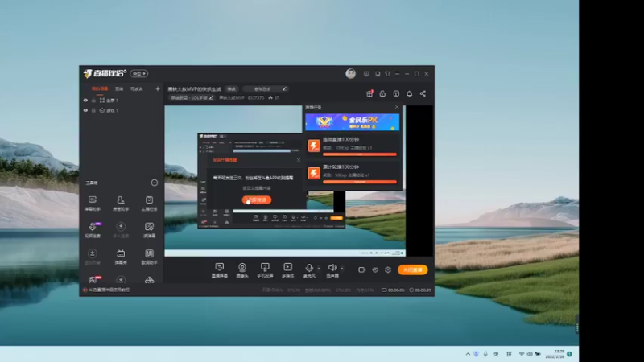
Task: Click the live duration timer 00:00:01
Action: coord(419,290)
